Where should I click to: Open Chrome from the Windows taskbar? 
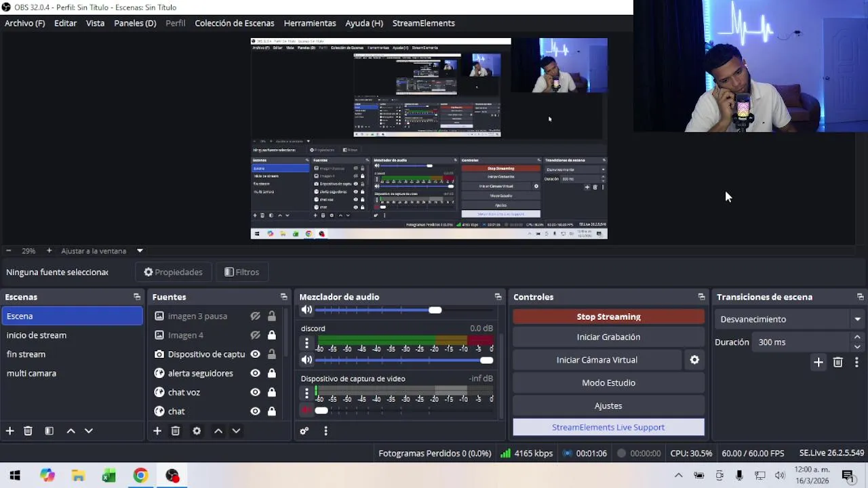pyautogui.click(x=140, y=475)
